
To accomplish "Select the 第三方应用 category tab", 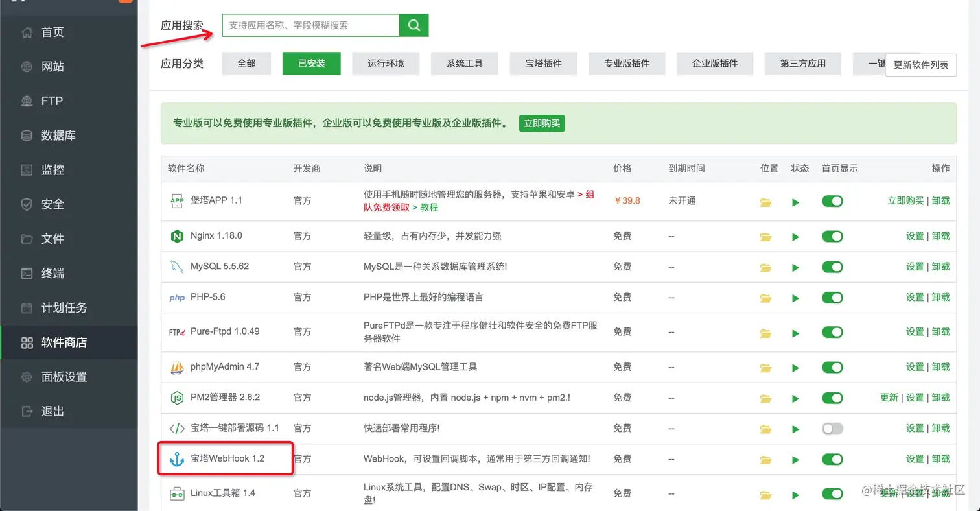I will [803, 64].
